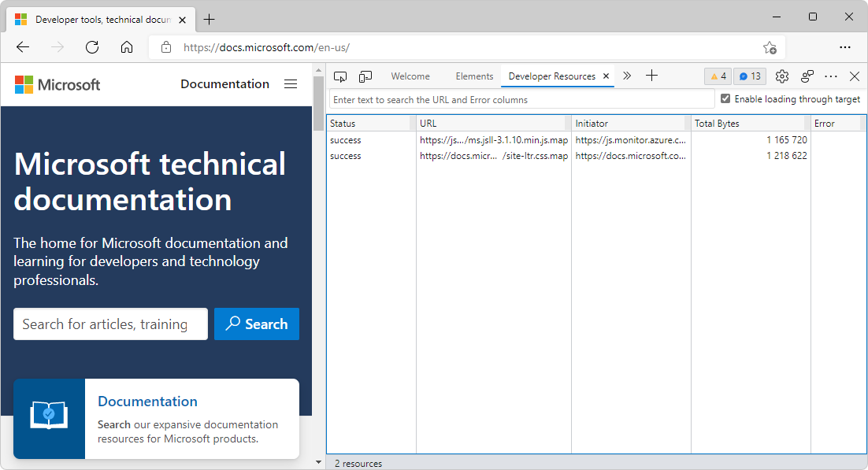Open more DevTools tools with plus button

[x=651, y=76]
